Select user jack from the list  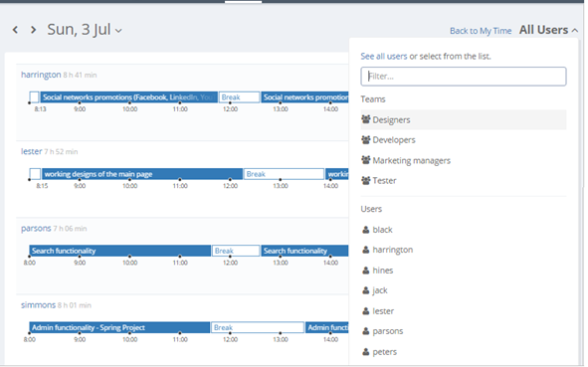(x=463, y=290)
